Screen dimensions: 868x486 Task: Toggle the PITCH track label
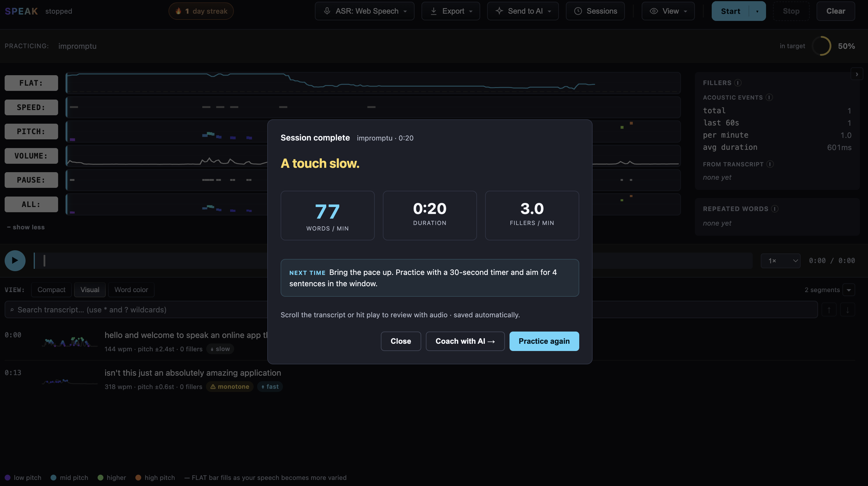pyautogui.click(x=31, y=131)
